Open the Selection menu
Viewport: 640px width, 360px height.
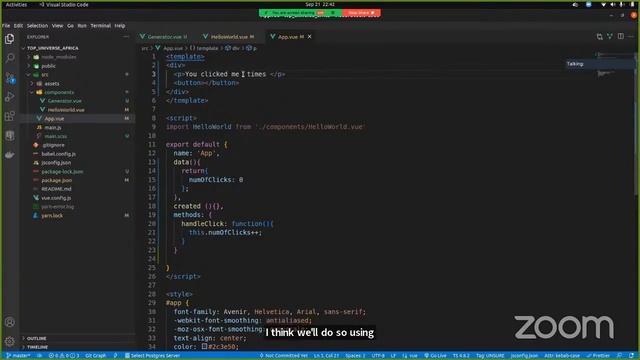coord(37,26)
